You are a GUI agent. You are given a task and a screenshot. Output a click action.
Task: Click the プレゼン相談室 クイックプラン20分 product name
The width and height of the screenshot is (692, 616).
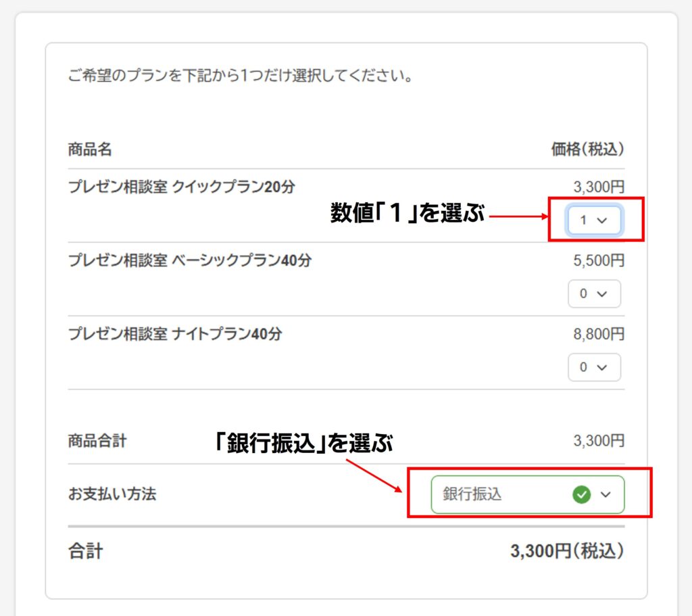pyautogui.click(x=182, y=187)
